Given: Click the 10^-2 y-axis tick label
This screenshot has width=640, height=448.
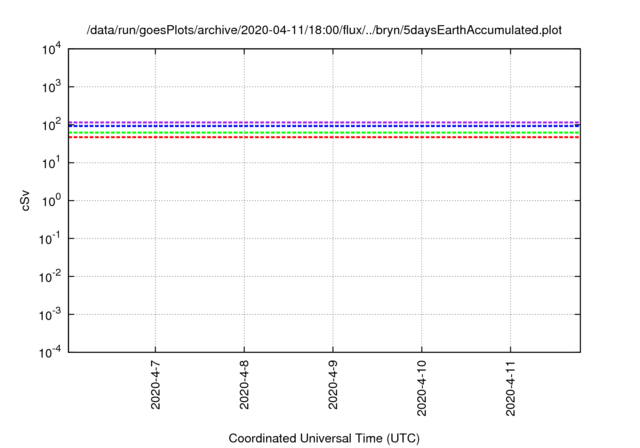Looking at the screenshot, I should click(x=50, y=277).
